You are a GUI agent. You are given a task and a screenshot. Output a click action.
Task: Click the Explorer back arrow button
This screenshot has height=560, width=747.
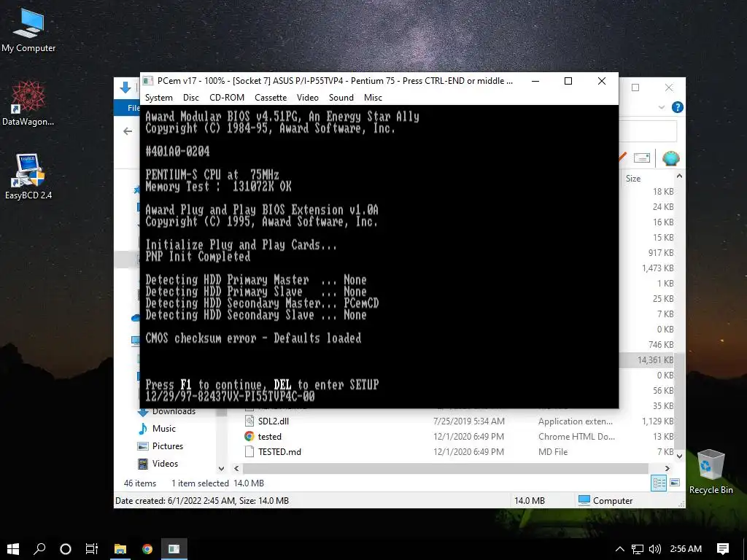(128, 131)
